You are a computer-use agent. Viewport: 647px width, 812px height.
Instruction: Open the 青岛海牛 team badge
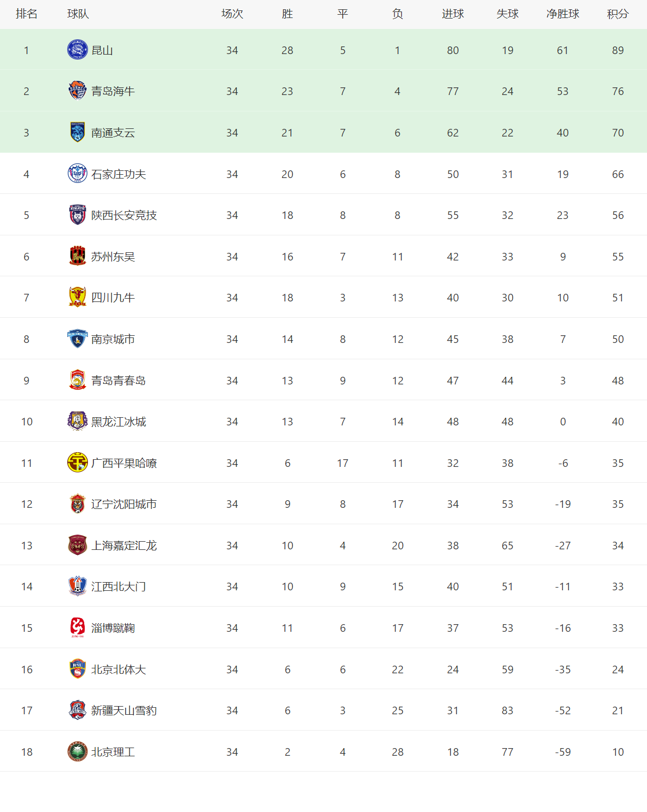78,91
